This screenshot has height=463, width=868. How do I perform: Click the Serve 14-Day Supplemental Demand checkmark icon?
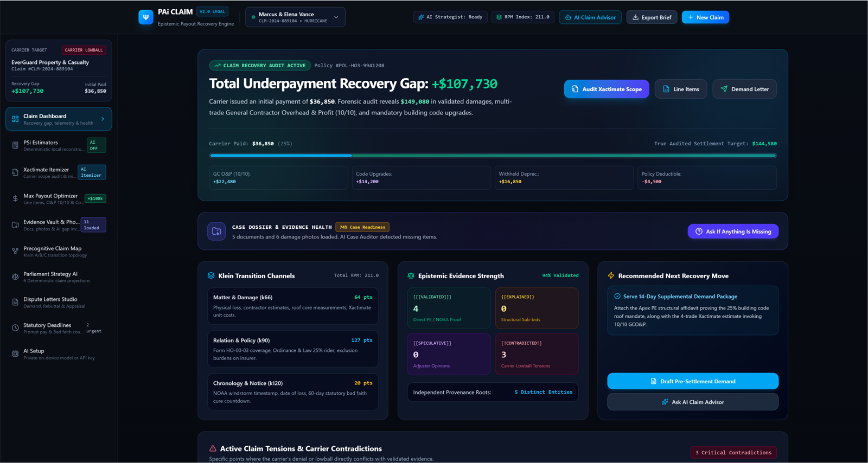(x=617, y=297)
